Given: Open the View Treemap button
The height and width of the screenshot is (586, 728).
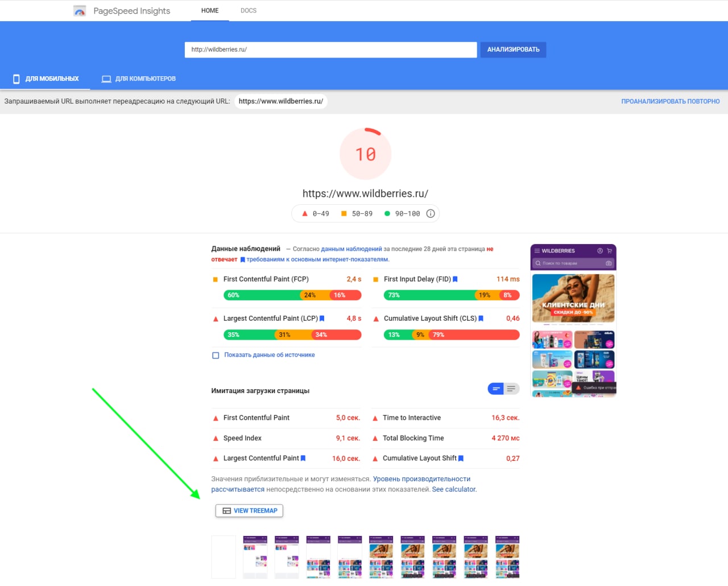Looking at the screenshot, I should pyautogui.click(x=249, y=511).
